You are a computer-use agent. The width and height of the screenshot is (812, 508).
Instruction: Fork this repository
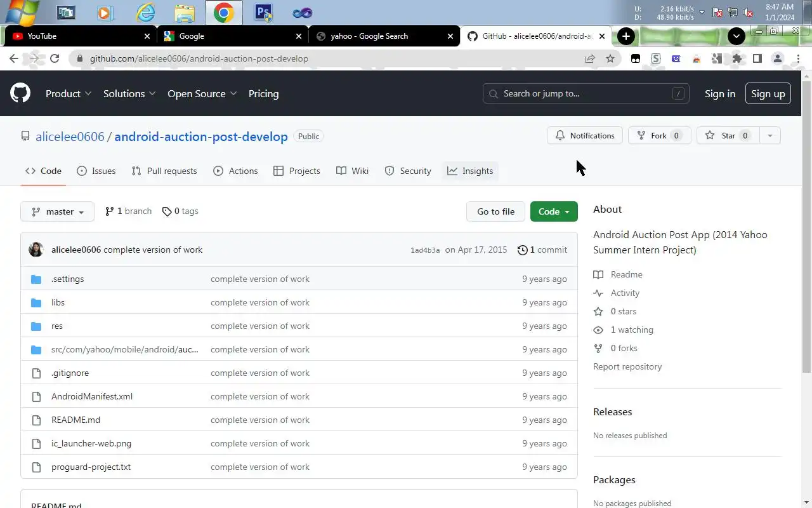click(x=660, y=135)
